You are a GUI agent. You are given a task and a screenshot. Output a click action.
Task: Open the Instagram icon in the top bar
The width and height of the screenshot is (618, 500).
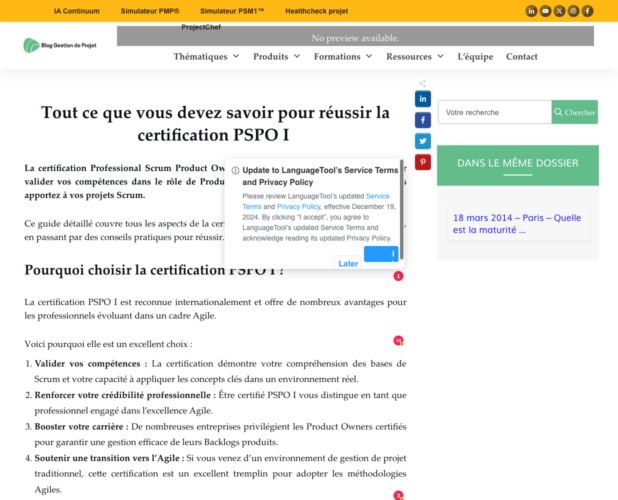tap(573, 11)
